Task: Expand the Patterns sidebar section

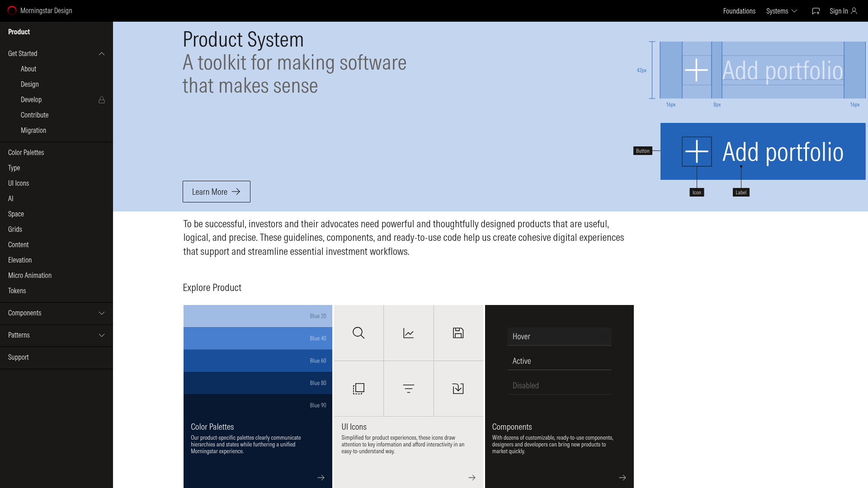Action: tap(102, 335)
